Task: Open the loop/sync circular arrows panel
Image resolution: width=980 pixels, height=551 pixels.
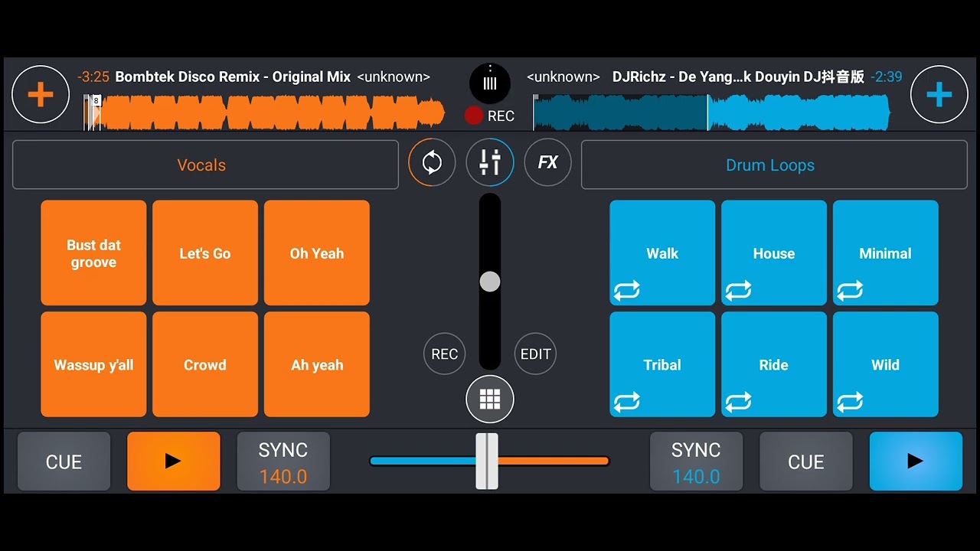Action: [x=432, y=162]
